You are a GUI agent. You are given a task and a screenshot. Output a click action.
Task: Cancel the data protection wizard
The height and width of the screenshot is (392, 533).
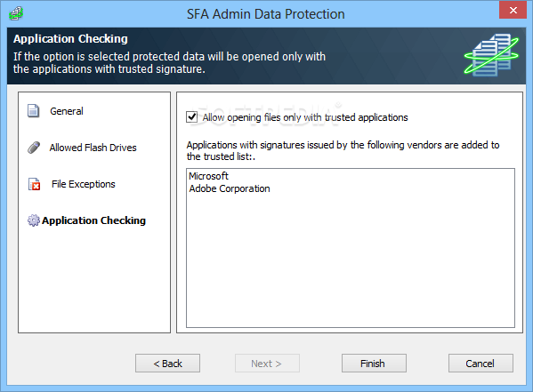[481, 364]
